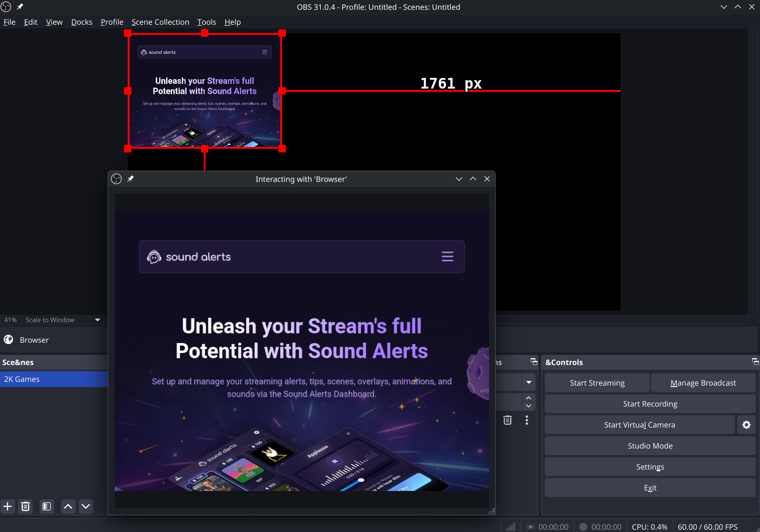Click sound alerts logo in Interact window
This screenshot has height=532, width=760.
(189, 256)
